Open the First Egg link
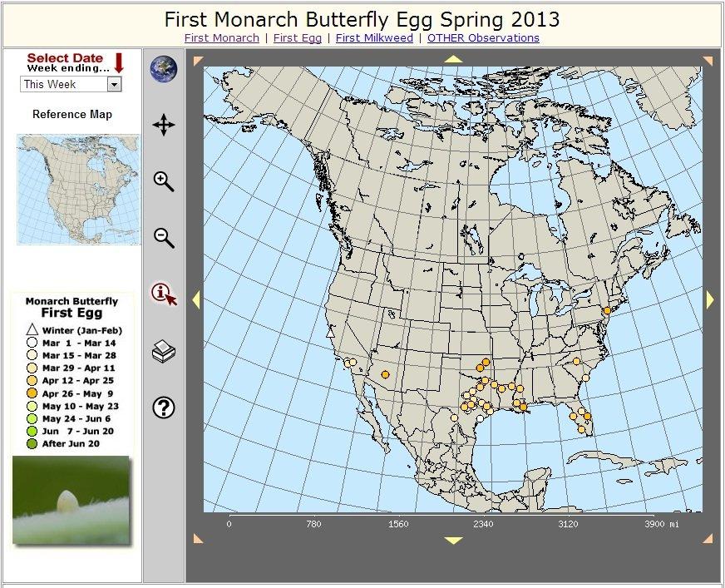 pyautogui.click(x=297, y=38)
